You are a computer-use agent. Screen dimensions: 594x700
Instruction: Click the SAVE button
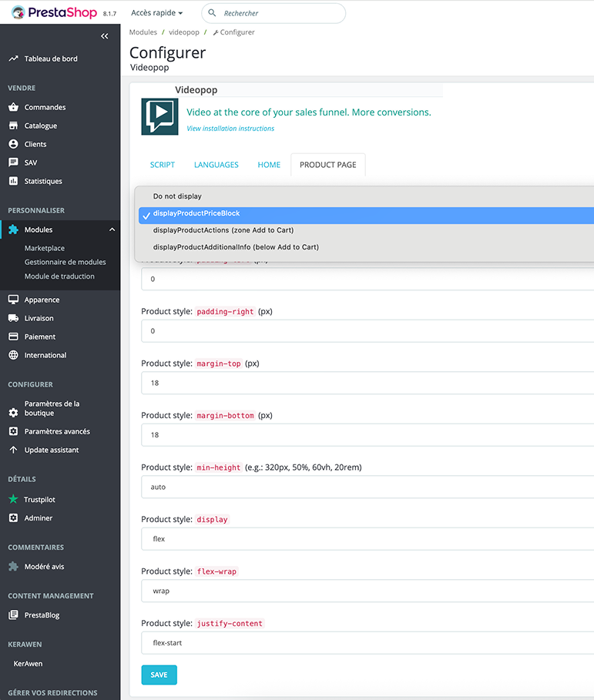click(x=159, y=675)
